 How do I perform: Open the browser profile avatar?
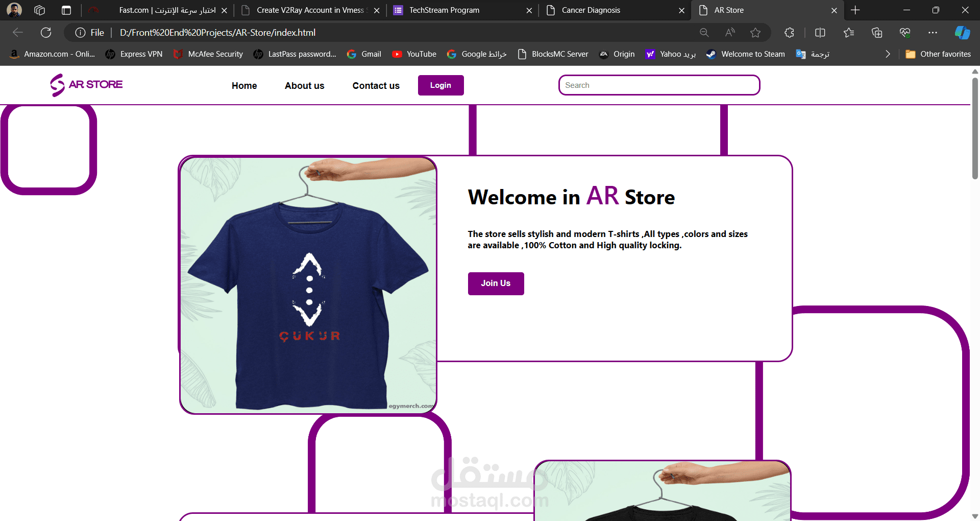point(14,10)
